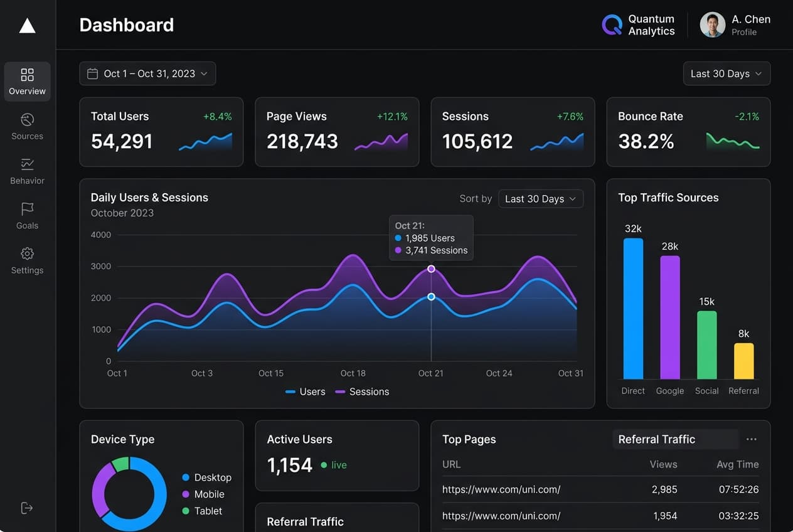Toggle the Users series in the chart legend

[306, 391]
